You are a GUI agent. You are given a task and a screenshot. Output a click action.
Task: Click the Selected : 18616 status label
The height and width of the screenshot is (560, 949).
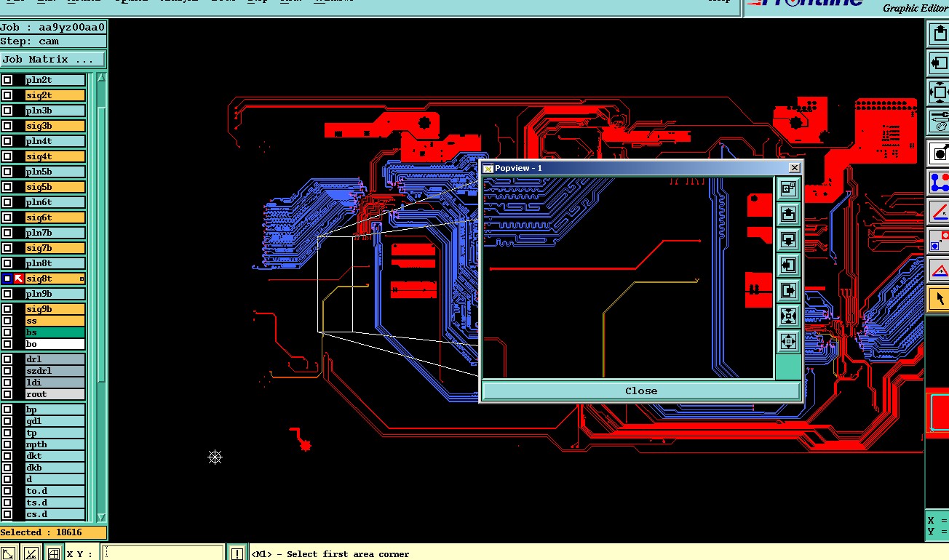(53, 532)
